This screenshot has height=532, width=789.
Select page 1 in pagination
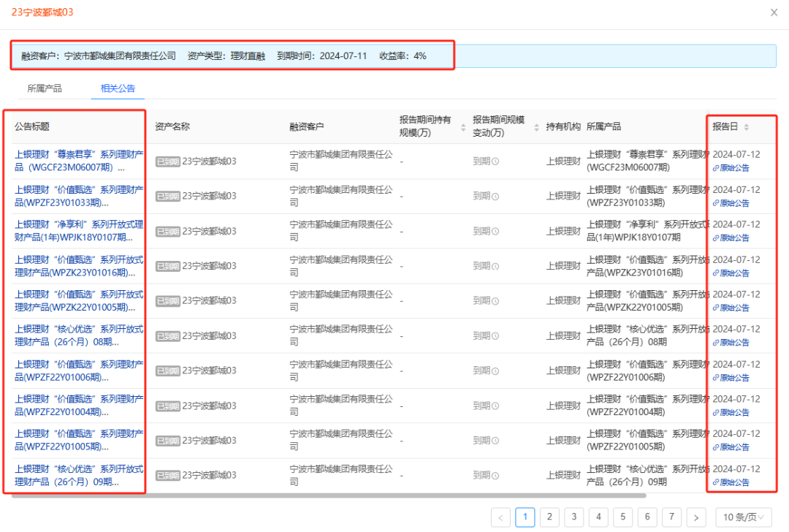click(x=525, y=517)
